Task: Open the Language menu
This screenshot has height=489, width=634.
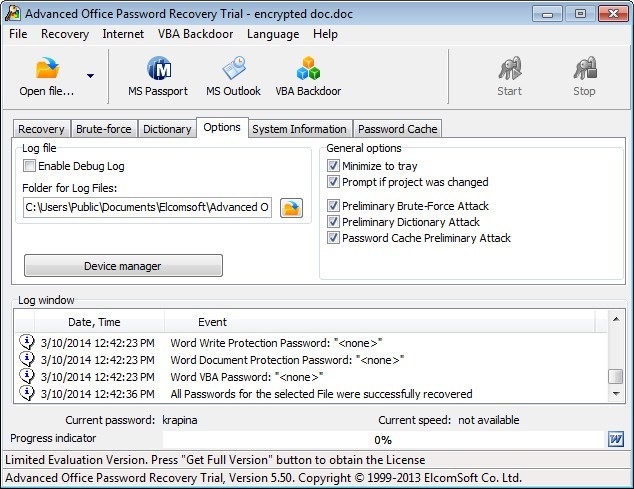Action: [273, 34]
